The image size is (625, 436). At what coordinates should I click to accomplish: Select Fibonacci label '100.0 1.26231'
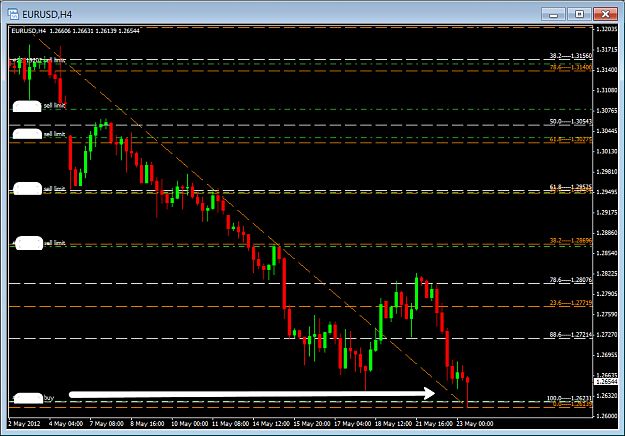(570, 398)
